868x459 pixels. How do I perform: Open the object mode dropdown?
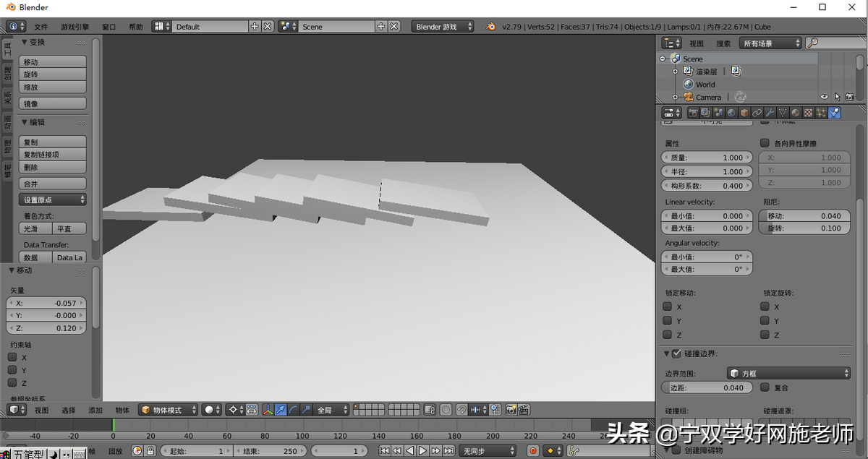[168, 410]
